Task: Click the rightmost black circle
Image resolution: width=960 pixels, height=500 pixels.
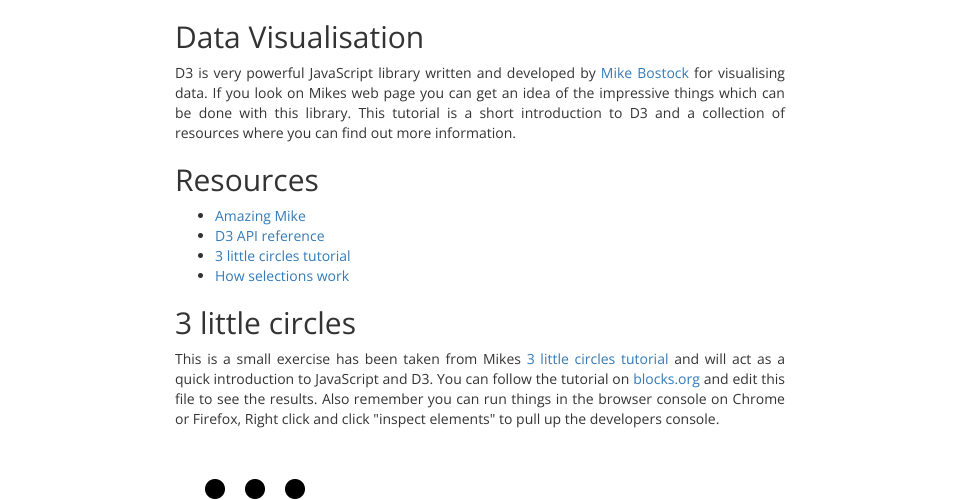Action: (295, 489)
